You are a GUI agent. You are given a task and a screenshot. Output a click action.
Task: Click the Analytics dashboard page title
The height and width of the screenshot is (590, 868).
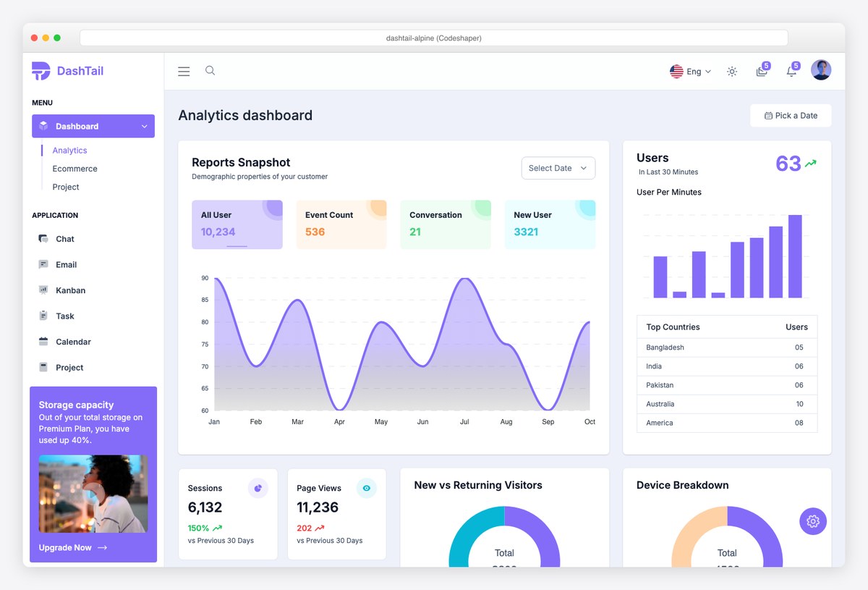(x=245, y=115)
